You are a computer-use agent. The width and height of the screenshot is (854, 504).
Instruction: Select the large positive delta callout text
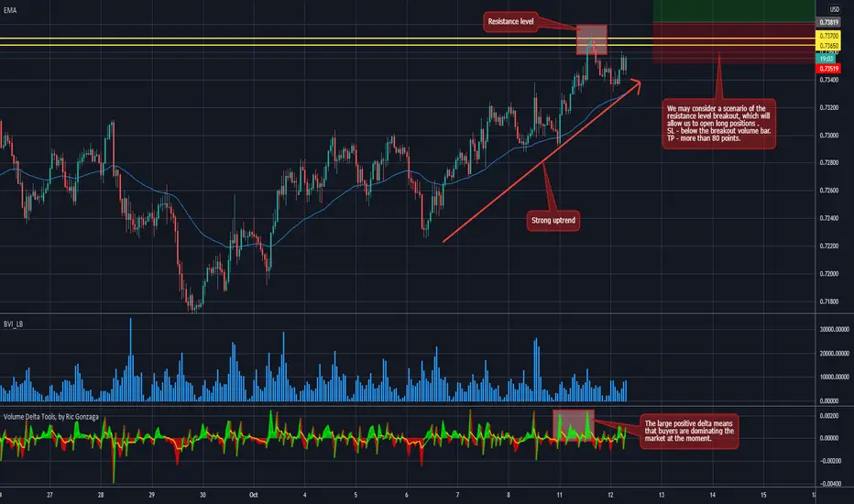pos(689,431)
